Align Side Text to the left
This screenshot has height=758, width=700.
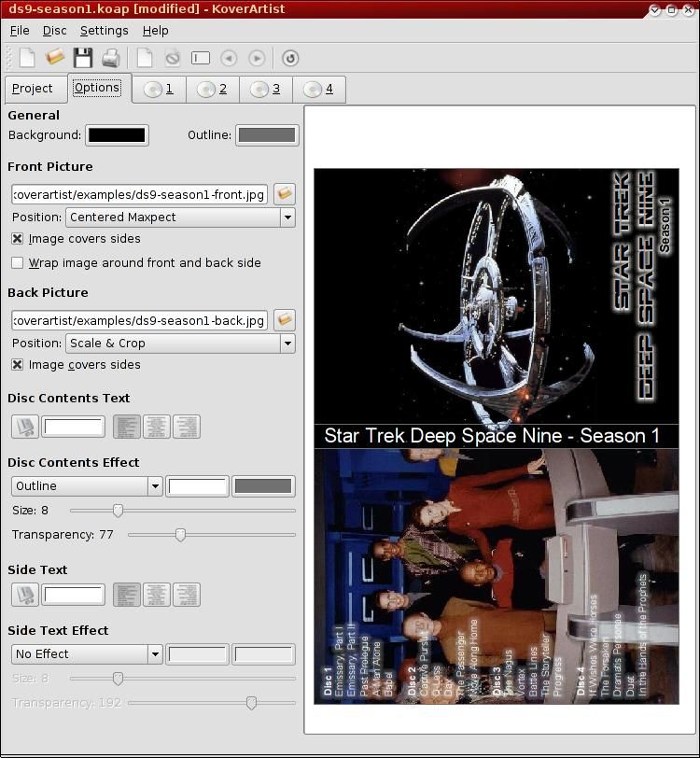click(127, 595)
